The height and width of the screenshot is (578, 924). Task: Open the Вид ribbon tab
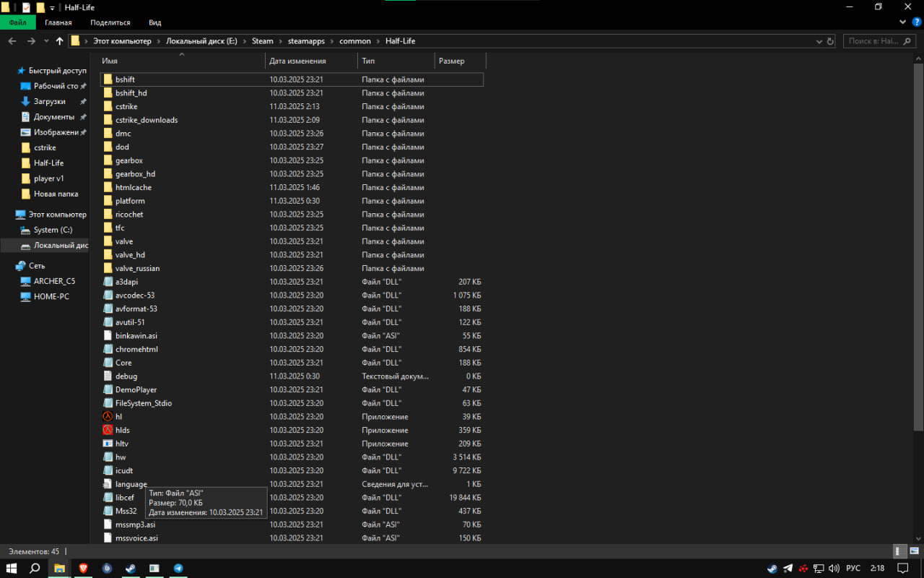click(x=154, y=22)
